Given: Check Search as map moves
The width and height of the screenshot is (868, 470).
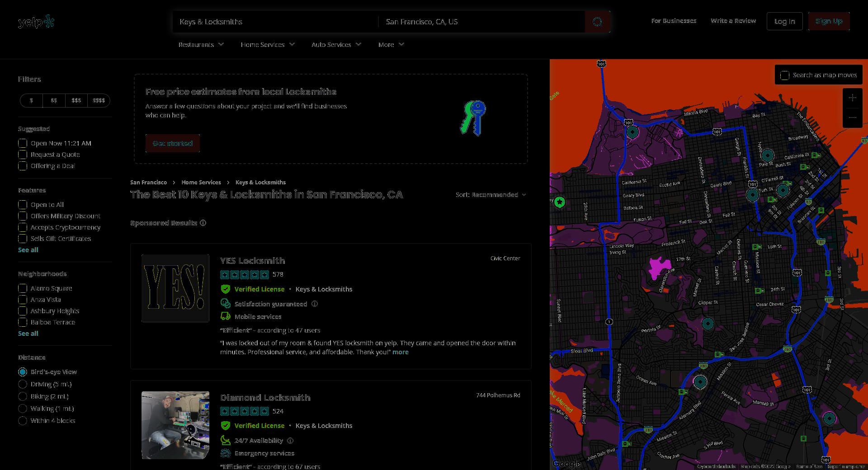Looking at the screenshot, I should point(785,75).
